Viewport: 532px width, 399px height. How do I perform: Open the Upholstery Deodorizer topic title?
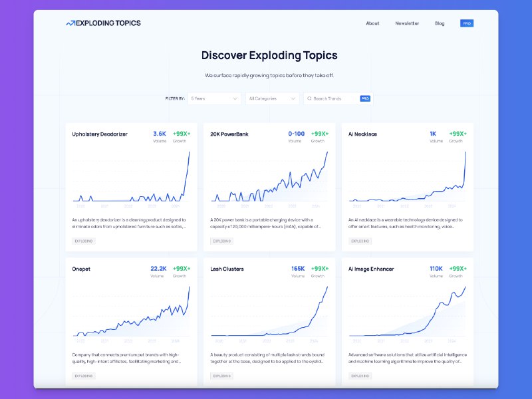point(100,134)
